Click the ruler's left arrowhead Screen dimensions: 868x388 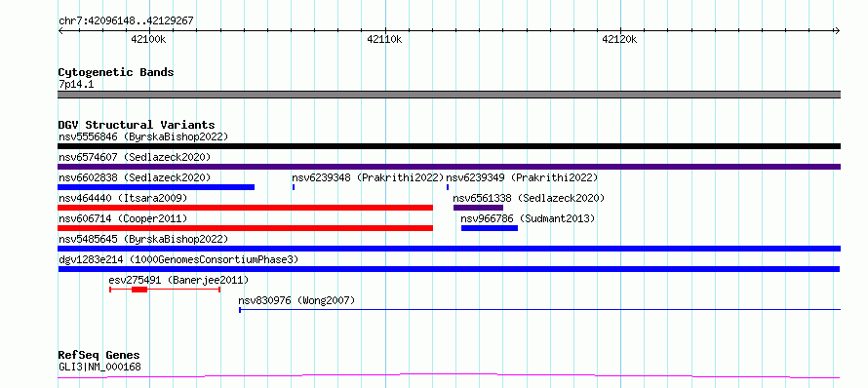coord(60,31)
